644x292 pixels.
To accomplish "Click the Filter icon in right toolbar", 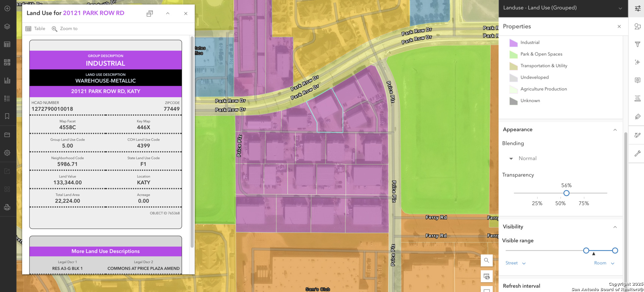I will tap(637, 44).
